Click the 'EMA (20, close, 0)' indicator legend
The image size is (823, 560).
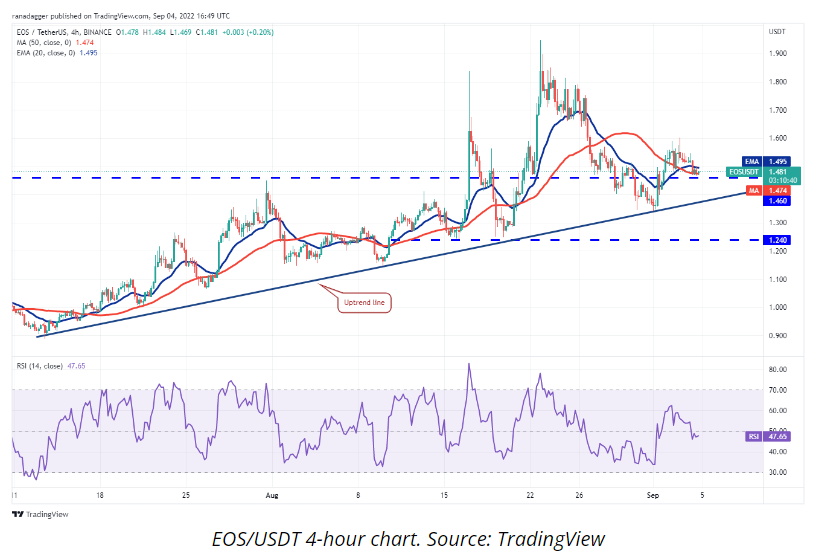[46, 52]
